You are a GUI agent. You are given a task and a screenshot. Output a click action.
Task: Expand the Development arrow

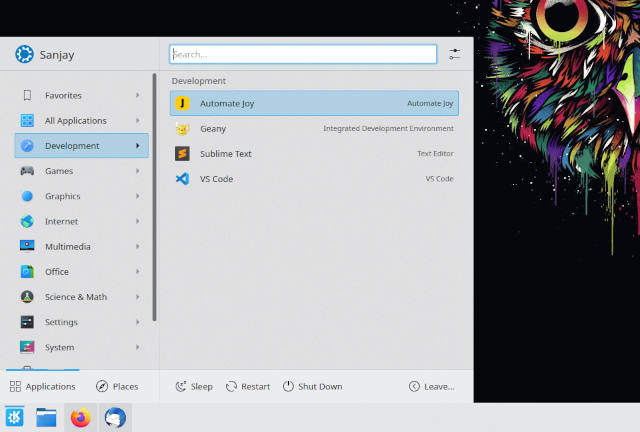[x=138, y=146]
